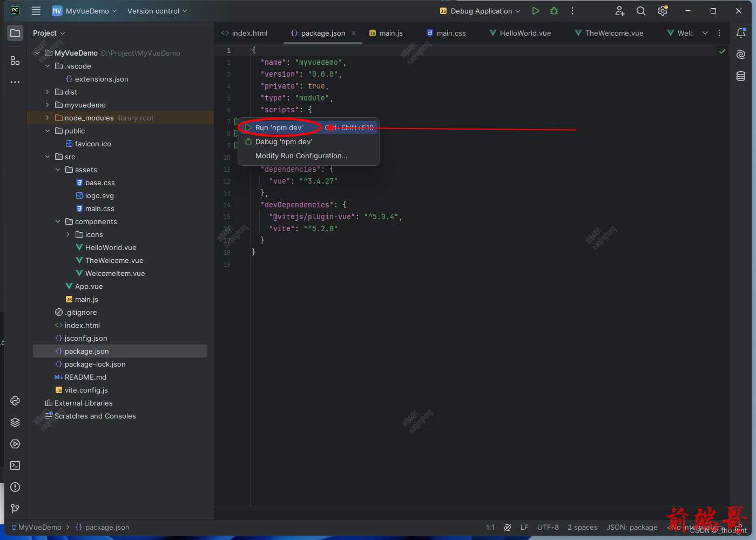Screen dimensions: 756x540
Task: Show hidden editor tabs dropdown chevron
Action: click(705, 33)
